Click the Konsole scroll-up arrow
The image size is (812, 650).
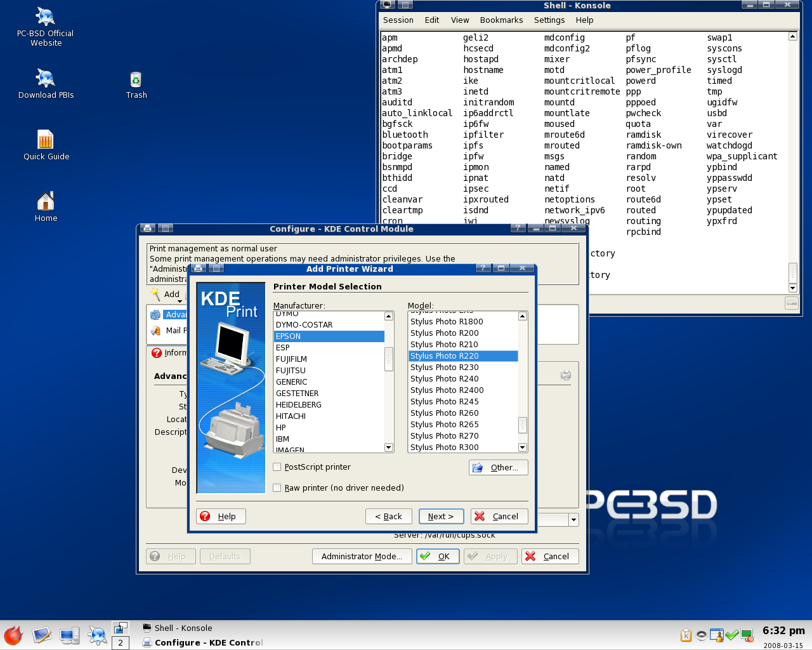792,36
